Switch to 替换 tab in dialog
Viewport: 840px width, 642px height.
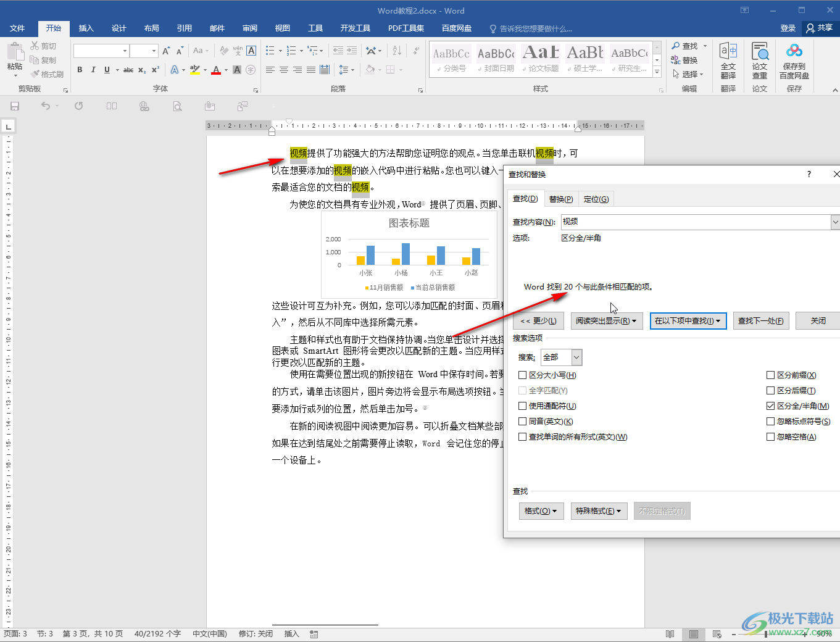coord(561,199)
